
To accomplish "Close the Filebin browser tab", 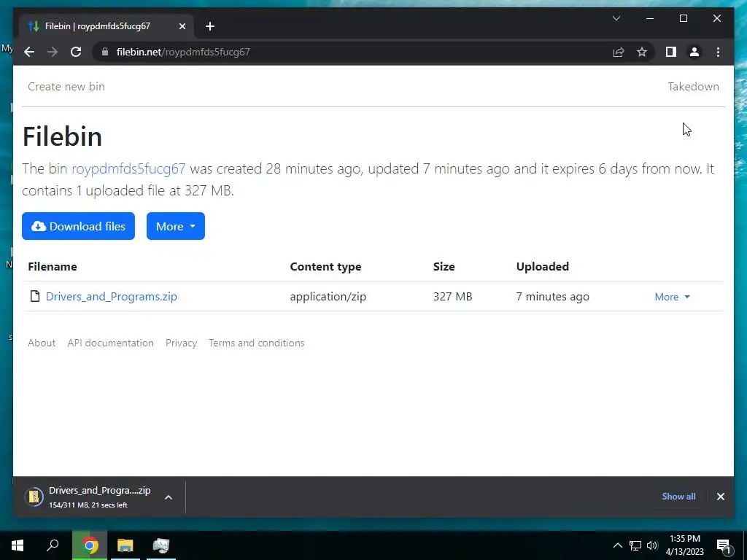I will pyautogui.click(x=182, y=26).
